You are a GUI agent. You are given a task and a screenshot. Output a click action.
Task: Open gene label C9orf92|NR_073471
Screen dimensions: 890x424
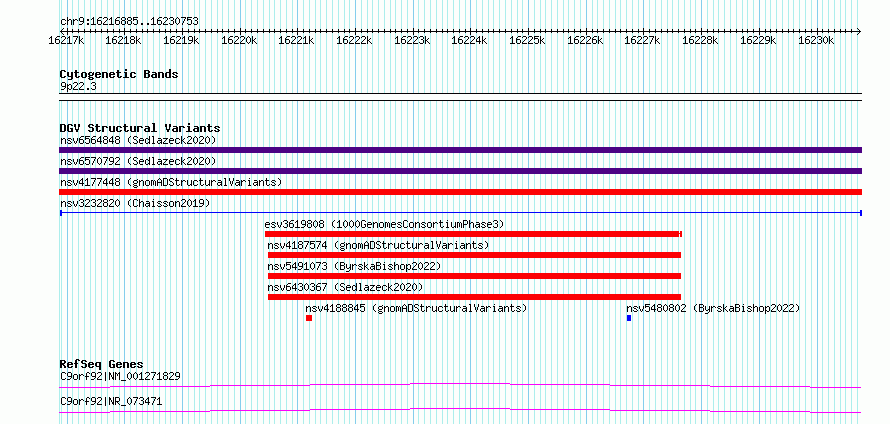(x=111, y=401)
